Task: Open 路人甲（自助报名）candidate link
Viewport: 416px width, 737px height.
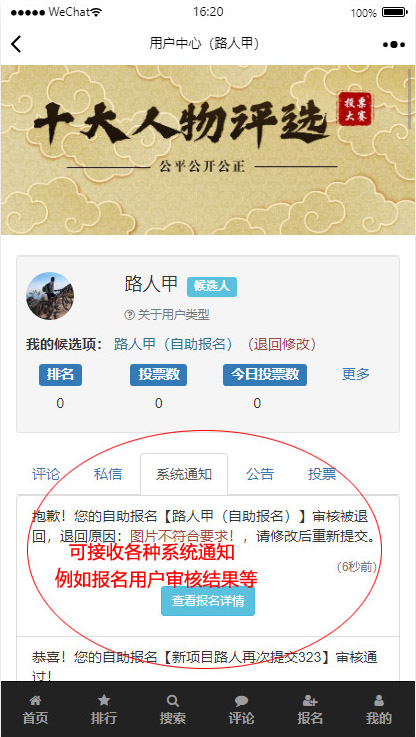Action: point(173,345)
